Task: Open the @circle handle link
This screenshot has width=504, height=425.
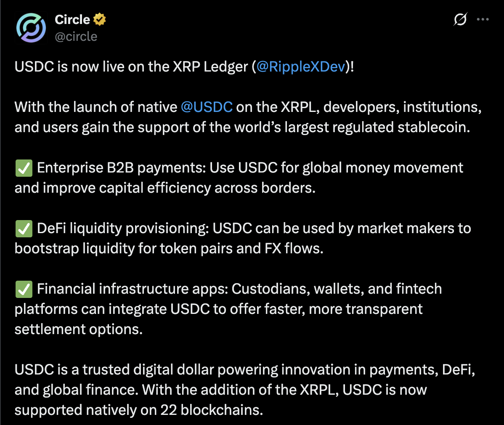Action: click(76, 36)
